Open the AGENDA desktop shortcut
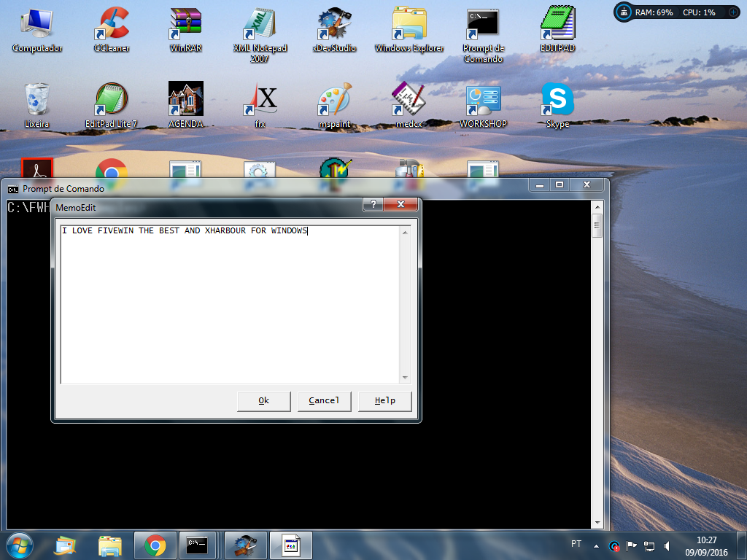 tap(186, 105)
